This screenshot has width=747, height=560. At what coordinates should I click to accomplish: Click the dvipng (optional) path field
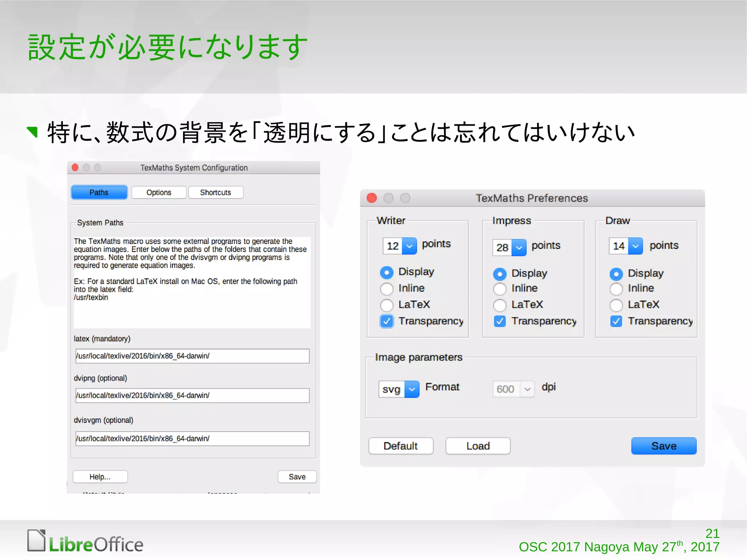pos(192,395)
